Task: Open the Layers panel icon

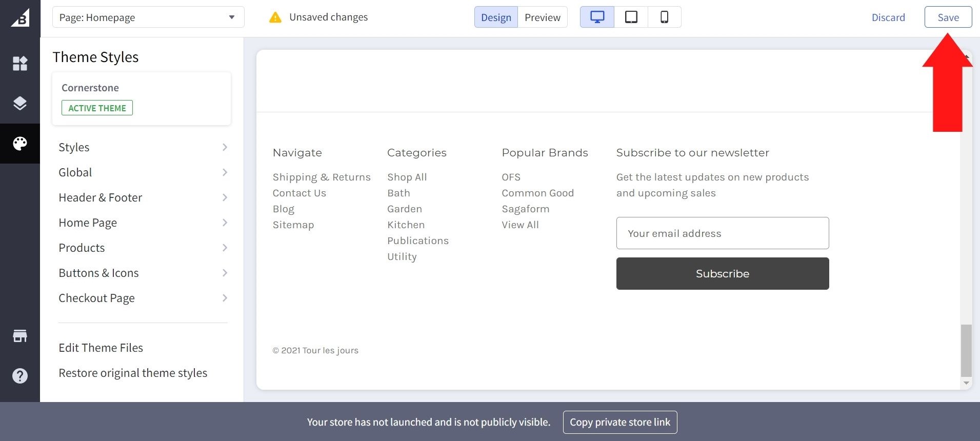Action: 20,103
